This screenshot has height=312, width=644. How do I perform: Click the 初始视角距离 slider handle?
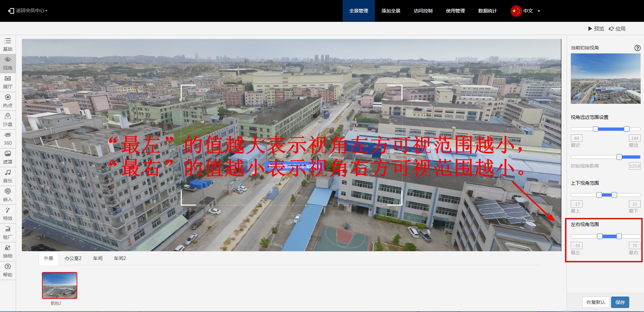[x=619, y=157]
